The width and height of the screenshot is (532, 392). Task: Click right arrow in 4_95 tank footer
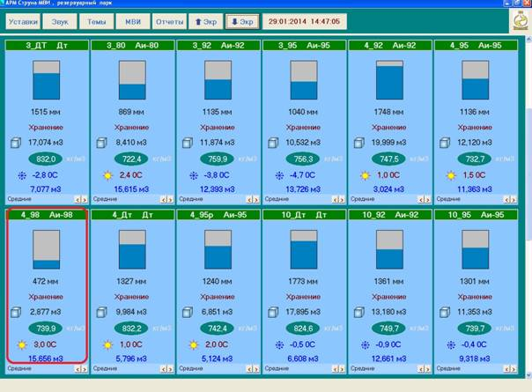pos(514,200)
